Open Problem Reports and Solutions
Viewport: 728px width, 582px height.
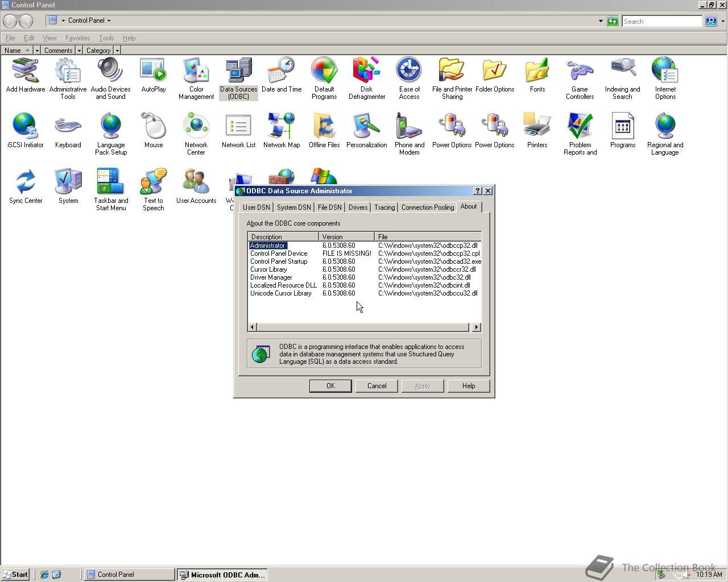click(x=580, y=134)
